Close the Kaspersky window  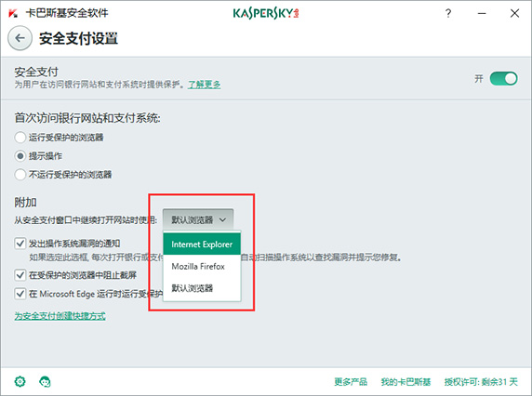click(514, 13)
